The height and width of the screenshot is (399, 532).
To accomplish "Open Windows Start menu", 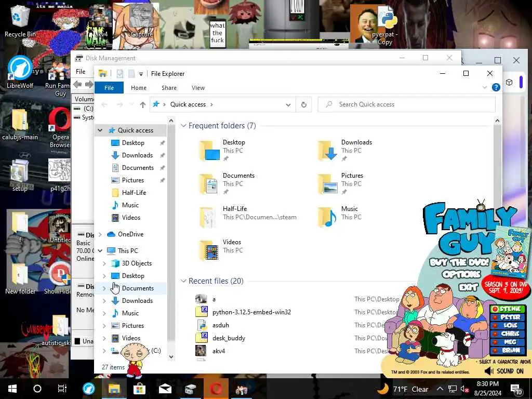I will pyautogui.click(x=12, y=389).
